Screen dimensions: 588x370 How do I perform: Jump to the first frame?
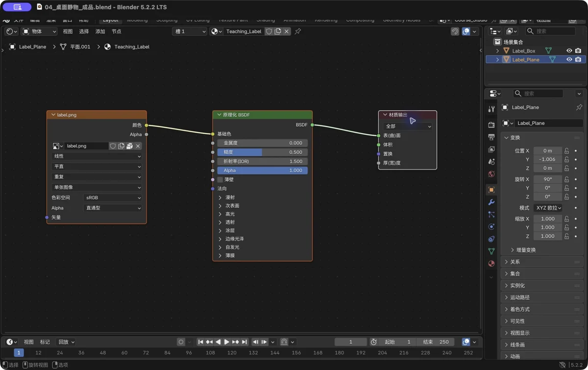coord(200,342)
